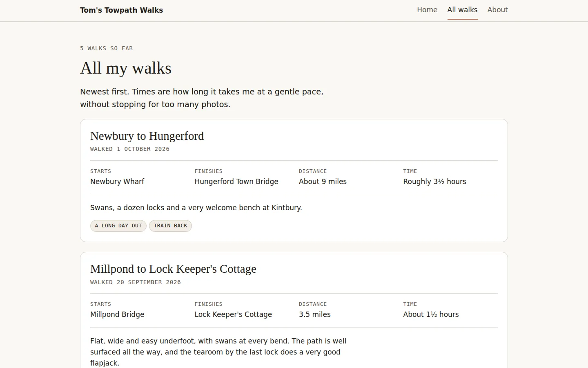Open the Newbury to Hungerford walk
The width and height of the screenshot is (588, 368).
(x=147, y=136)
